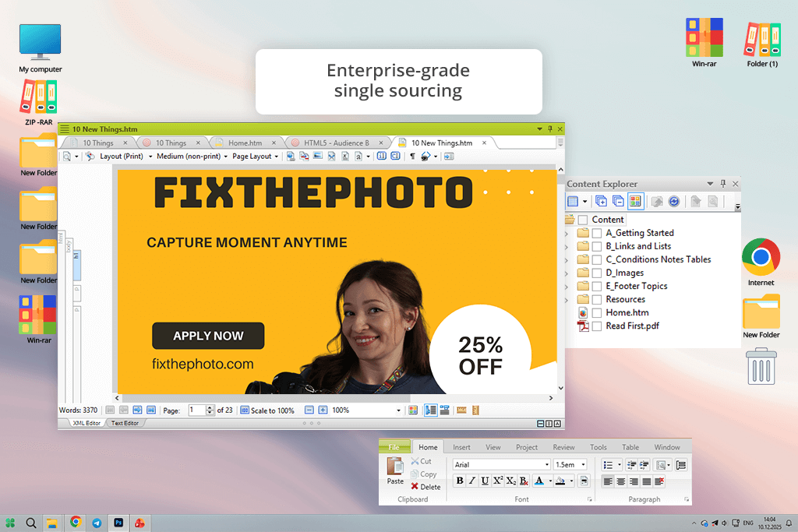
Task: Open font color dropdown arrow
Action: pos(550,481)
